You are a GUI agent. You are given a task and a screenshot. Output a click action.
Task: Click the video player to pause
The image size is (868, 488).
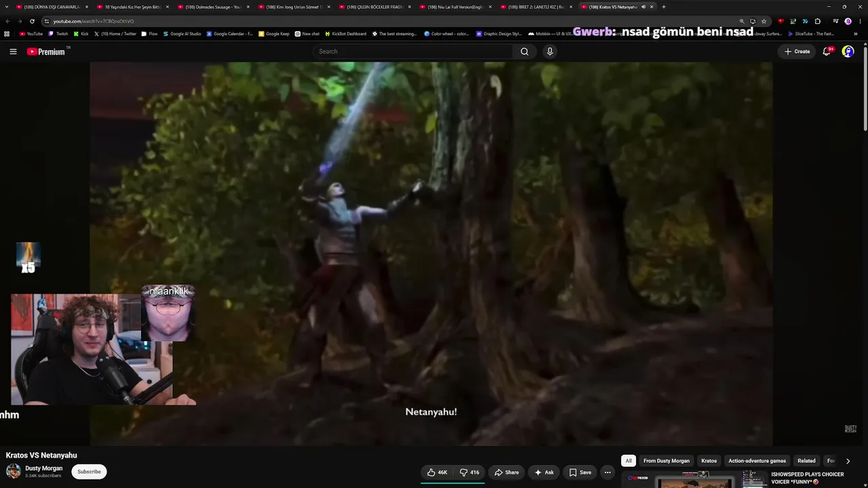(431, 253)
